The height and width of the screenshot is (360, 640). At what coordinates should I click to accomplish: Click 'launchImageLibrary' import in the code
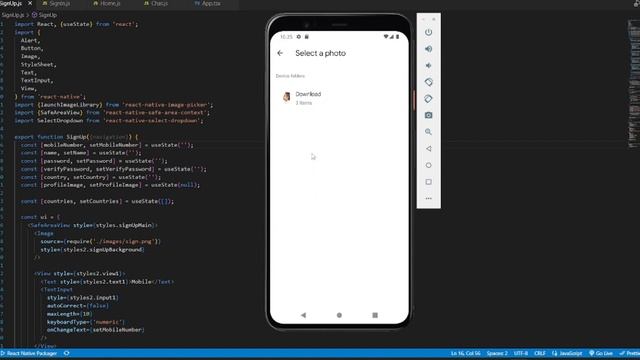click(69, 105)
